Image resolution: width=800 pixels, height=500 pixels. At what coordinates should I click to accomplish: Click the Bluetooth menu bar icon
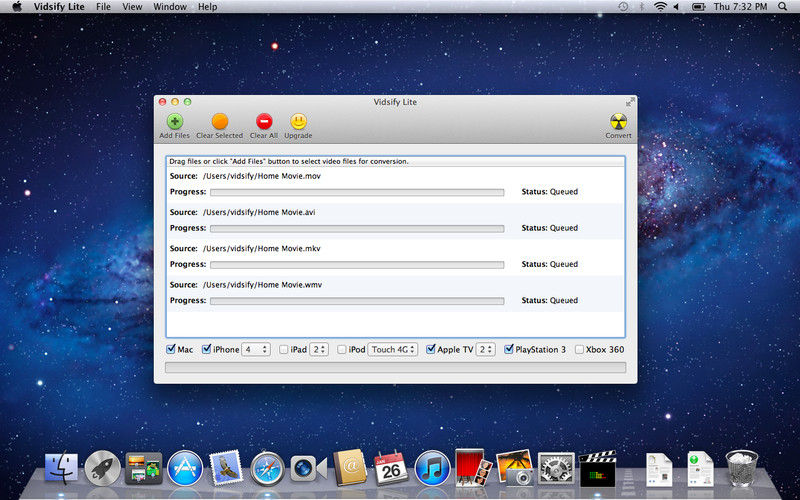click(642, 7)
